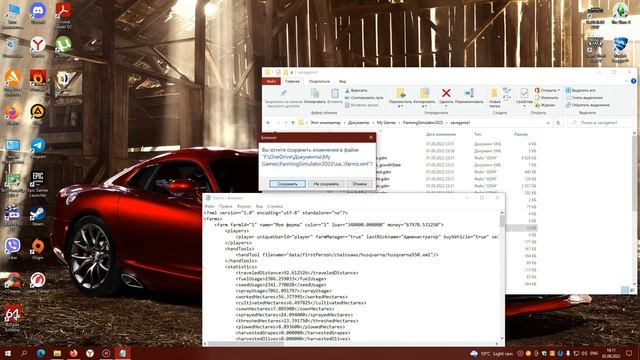Select Telegram desktop icon

click(38, 148)
